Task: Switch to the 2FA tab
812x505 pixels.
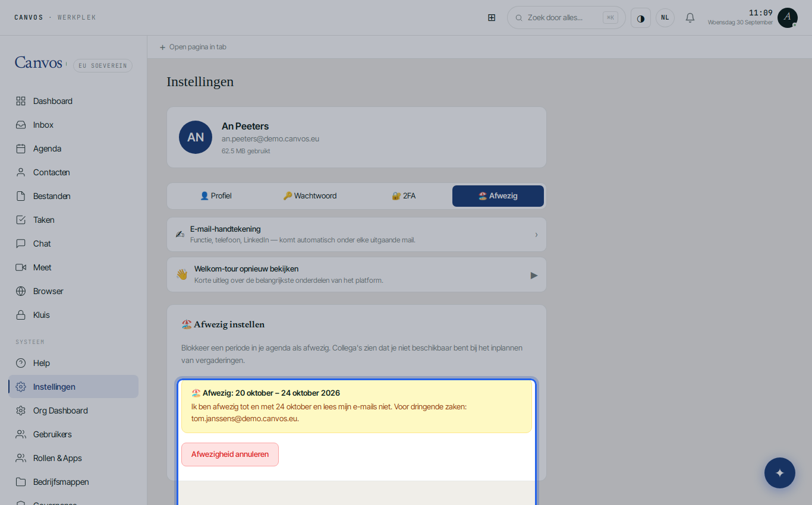Action: (x=404, y=196)
